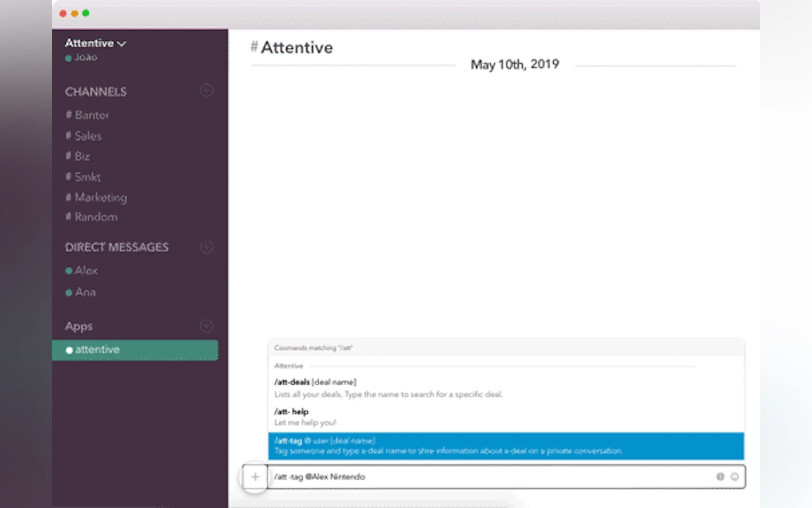
Task: Click the add direct message plus icon
Action: click(x=206, y=247)
